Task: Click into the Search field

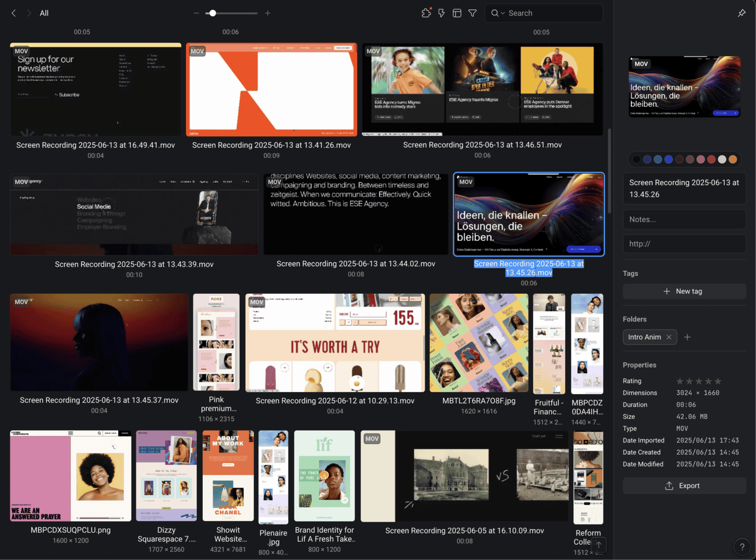Action: coord(544,13)
